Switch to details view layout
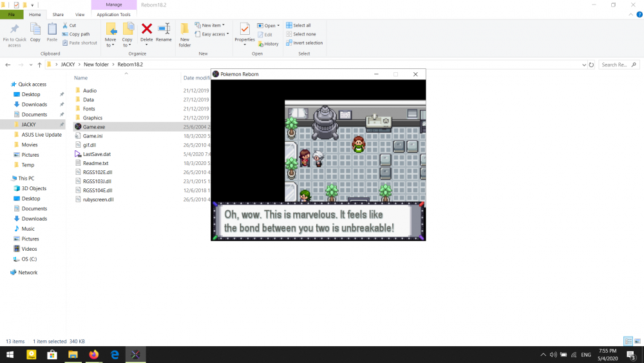 point(628,341)
